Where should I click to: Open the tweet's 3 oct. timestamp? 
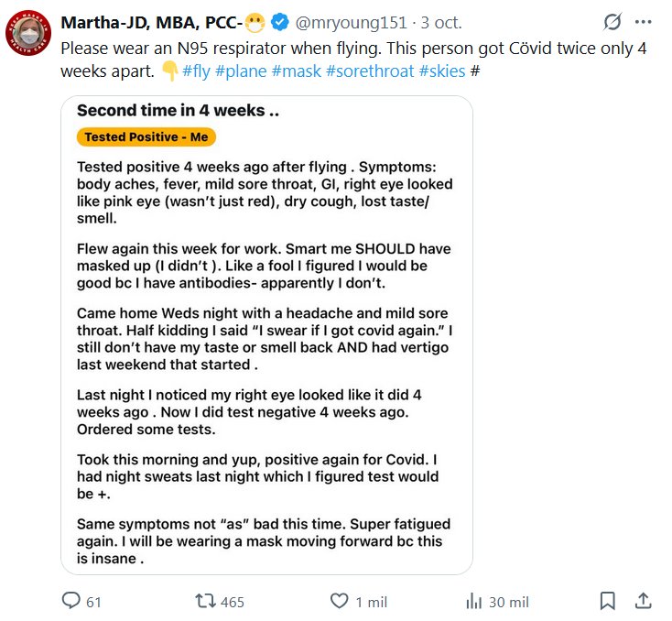440,22
